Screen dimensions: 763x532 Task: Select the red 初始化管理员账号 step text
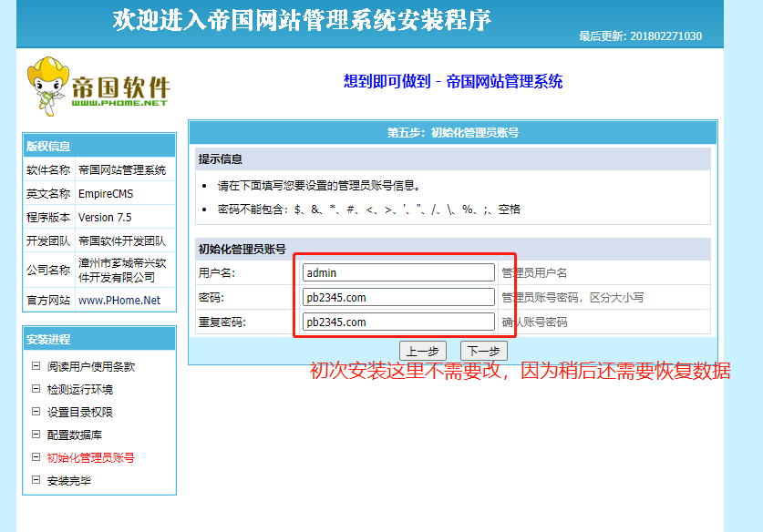[91, 458]
